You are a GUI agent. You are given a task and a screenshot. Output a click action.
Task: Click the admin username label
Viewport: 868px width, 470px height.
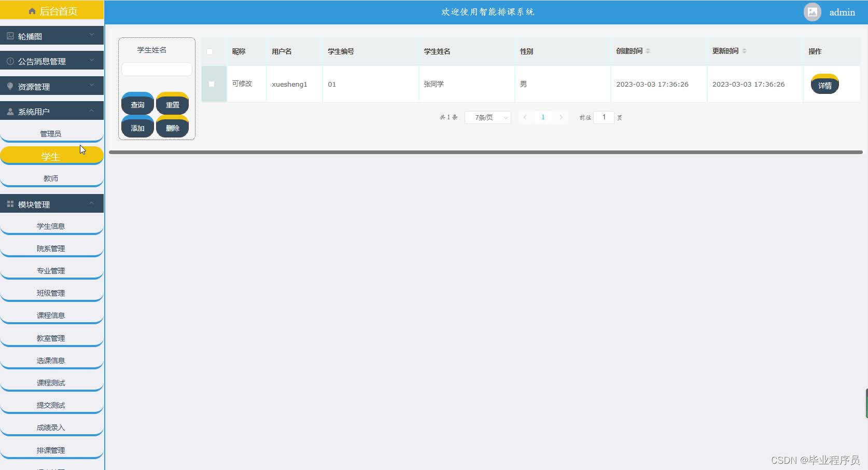pyautogui.click(x=842, y=12)
